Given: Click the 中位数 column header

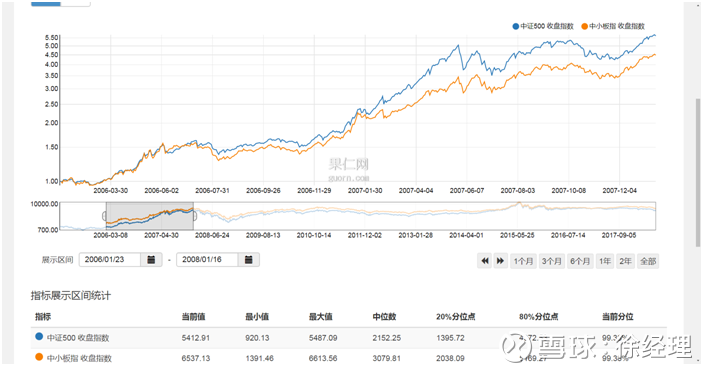Looking at the screenshot, I should point(384,317).
